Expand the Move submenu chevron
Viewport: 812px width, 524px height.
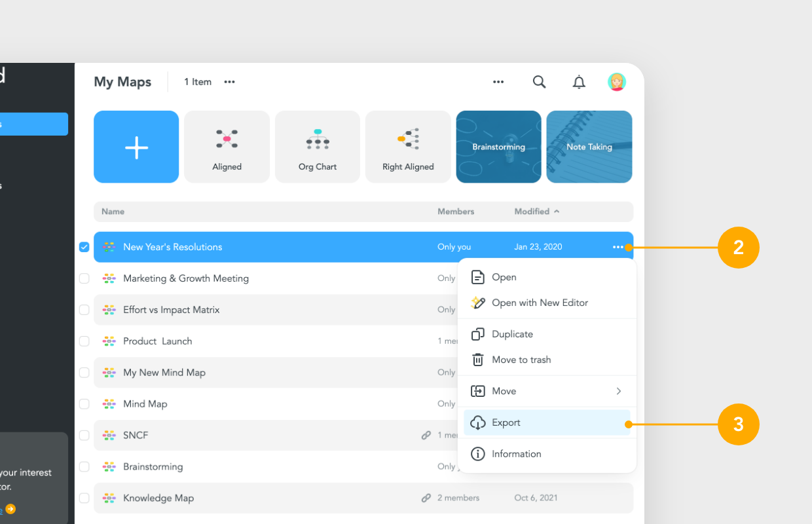pyautogui.click(x=619, y=391)
